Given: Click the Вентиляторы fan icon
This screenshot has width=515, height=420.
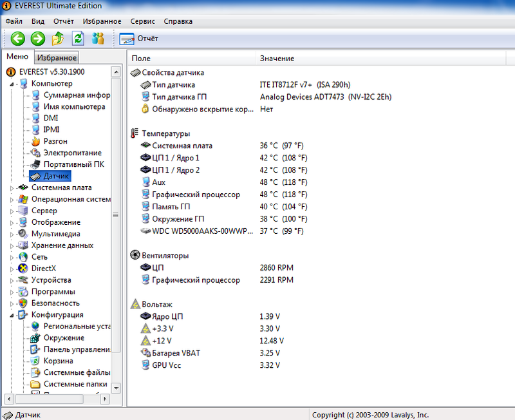Looking at the screenshot, I should click(135, 255).
